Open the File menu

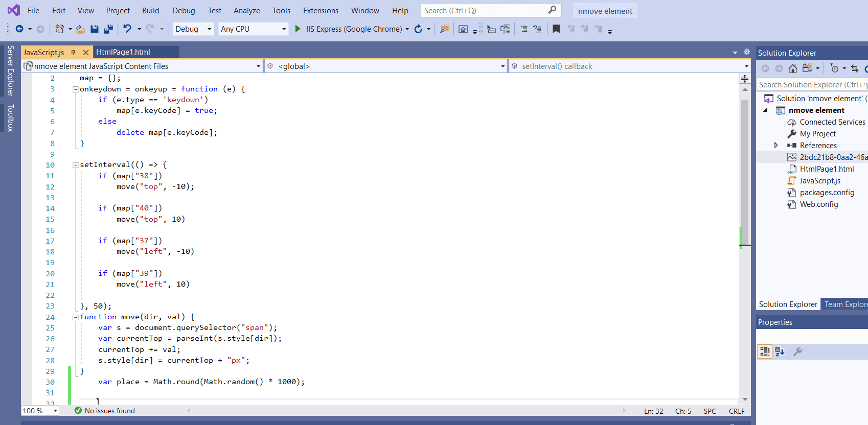pos(33,10)
